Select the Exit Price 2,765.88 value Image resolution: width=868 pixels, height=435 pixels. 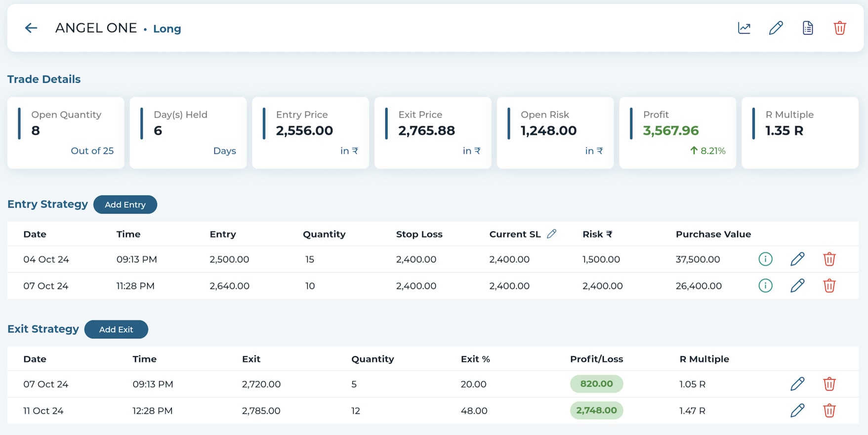coord(427,130)
